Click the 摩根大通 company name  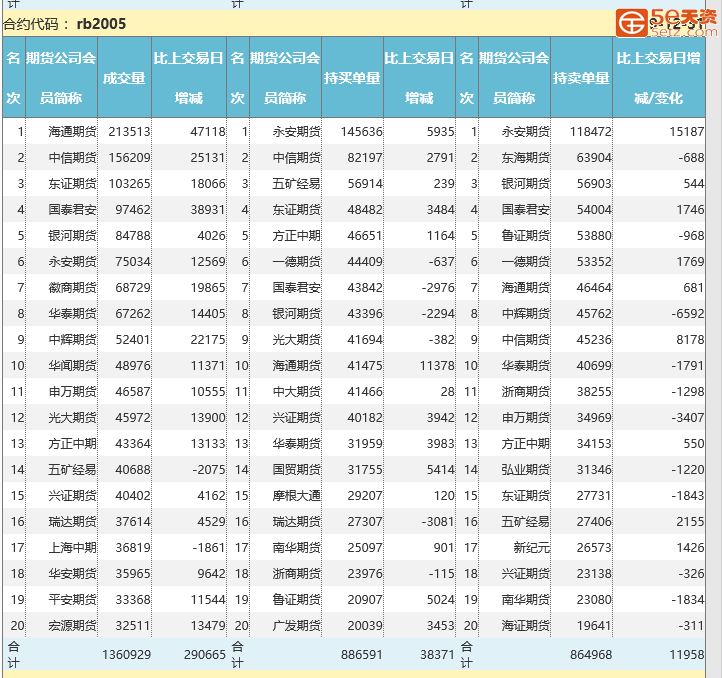[296, 495]
